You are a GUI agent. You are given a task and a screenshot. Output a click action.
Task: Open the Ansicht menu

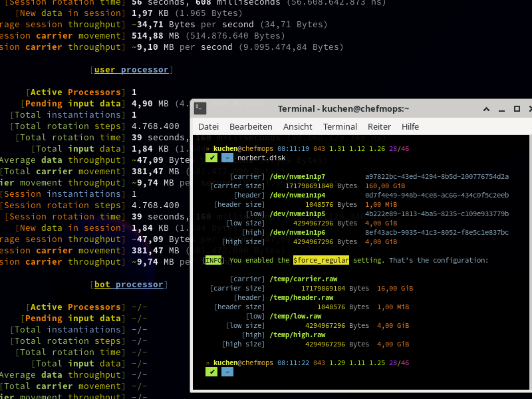pos(297,126)
